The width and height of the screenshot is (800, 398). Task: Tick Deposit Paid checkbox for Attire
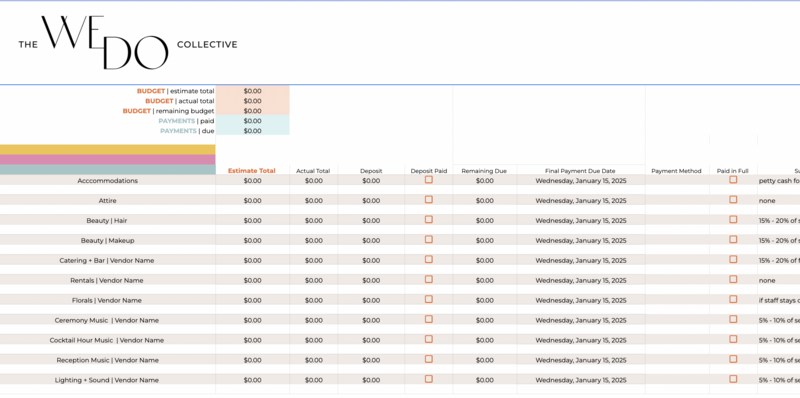429,200
